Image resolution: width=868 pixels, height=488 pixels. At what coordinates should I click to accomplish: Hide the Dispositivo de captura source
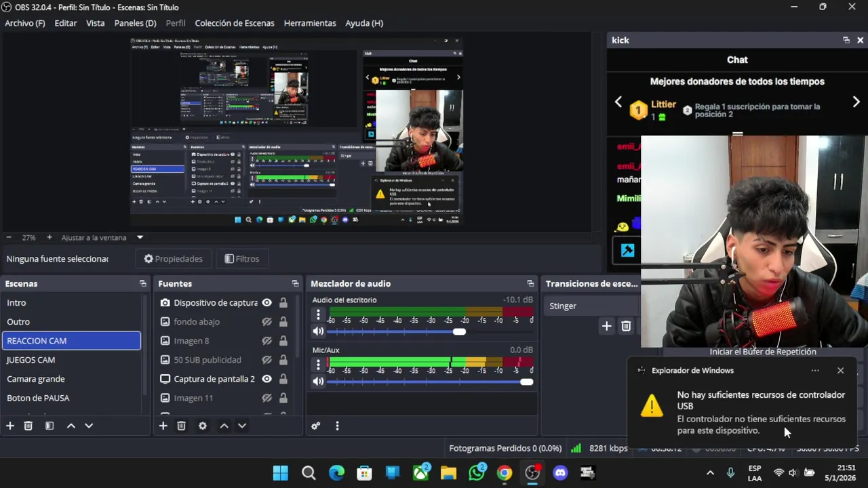pos(267,303)
